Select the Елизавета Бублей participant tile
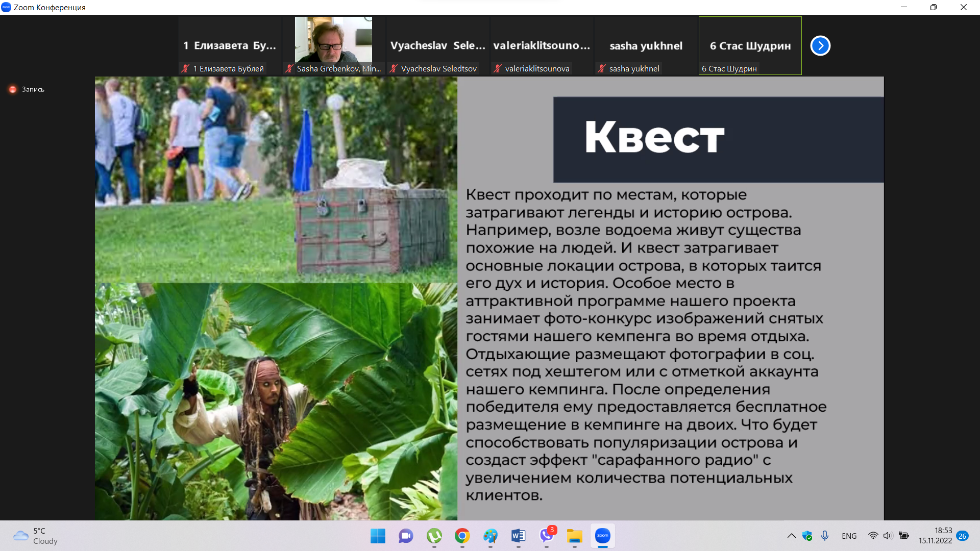This screenshot has width=980, height=551. tap(230, 46)
